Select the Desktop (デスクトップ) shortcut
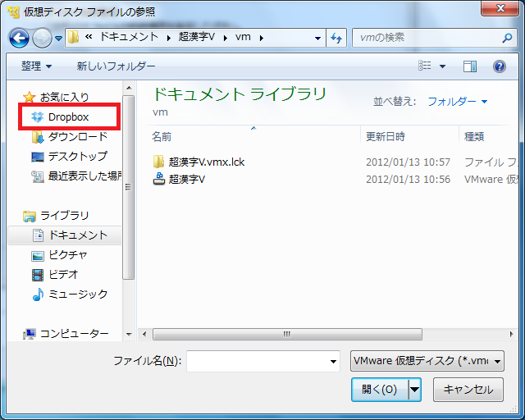 tap(77, 157)
